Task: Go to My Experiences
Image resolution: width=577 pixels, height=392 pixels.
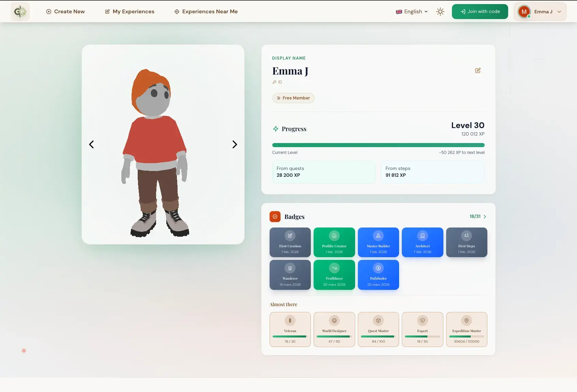Action: pyautogui.click(x=130, y=12)
